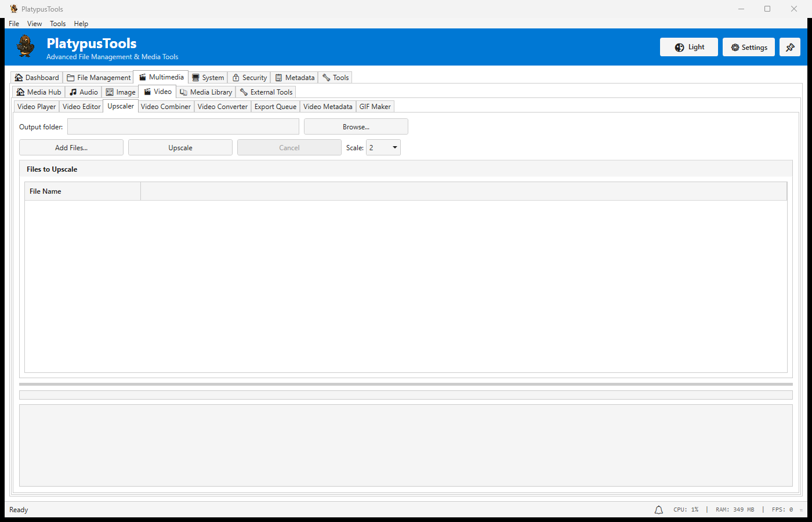Toggle the pin always-on-top button
The image size is (812, 522).
790,47
